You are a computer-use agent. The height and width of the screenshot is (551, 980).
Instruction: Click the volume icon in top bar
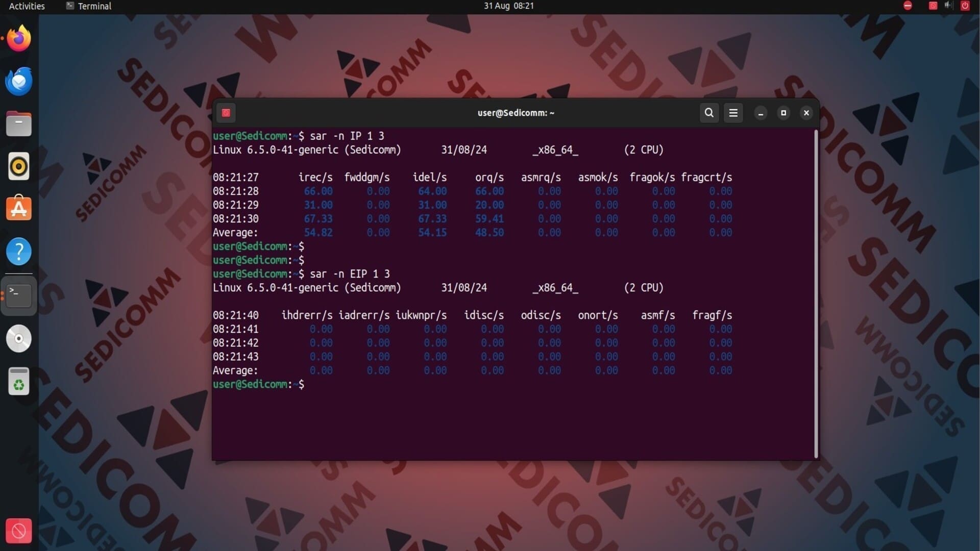tap(948, 6)
